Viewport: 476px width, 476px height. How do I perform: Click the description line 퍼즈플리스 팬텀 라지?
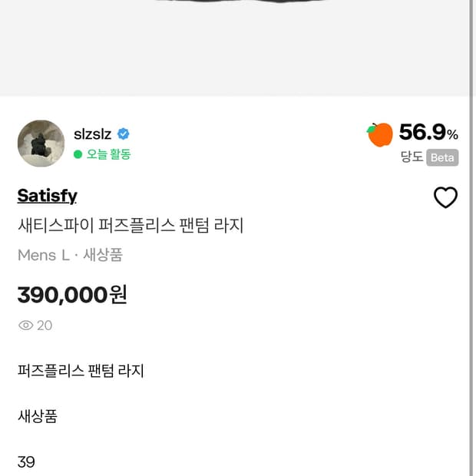(x=81, y=371)
